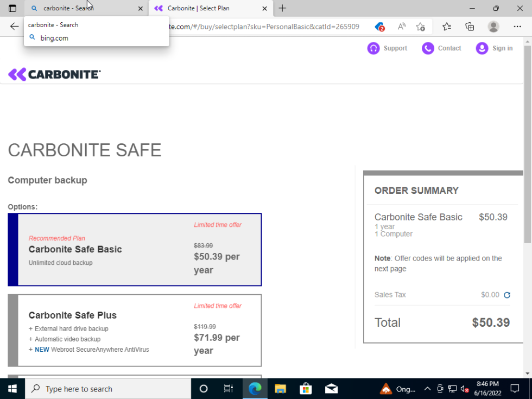Add this page to favorites
This screenshot has width=532, height=399.
(421, 27)
